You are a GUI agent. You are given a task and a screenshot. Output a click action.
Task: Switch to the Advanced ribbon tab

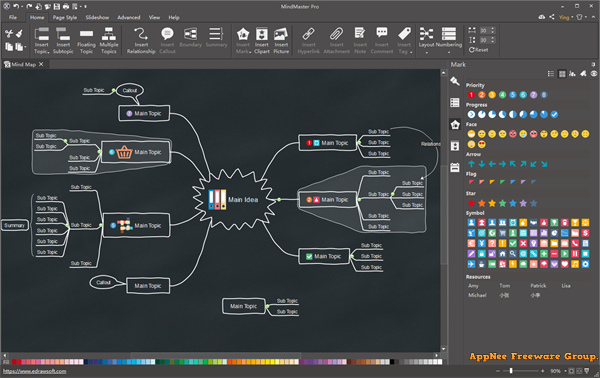coord(129,18)
